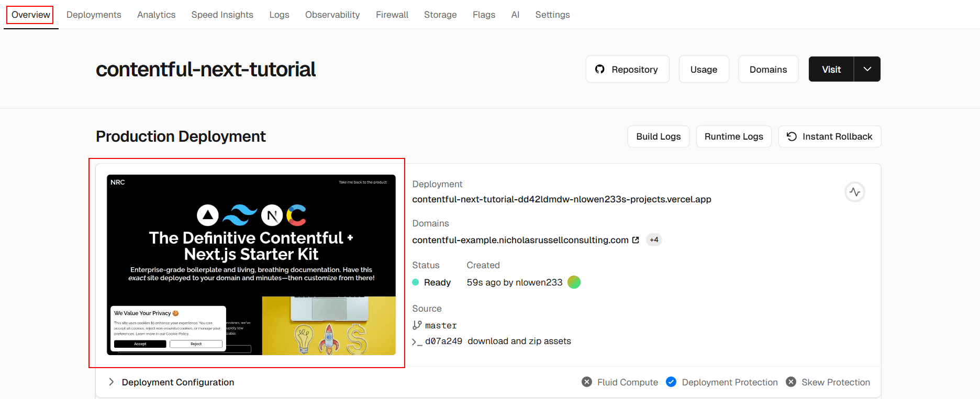
Task: Click the activity pulse icon
Action: 855,192
